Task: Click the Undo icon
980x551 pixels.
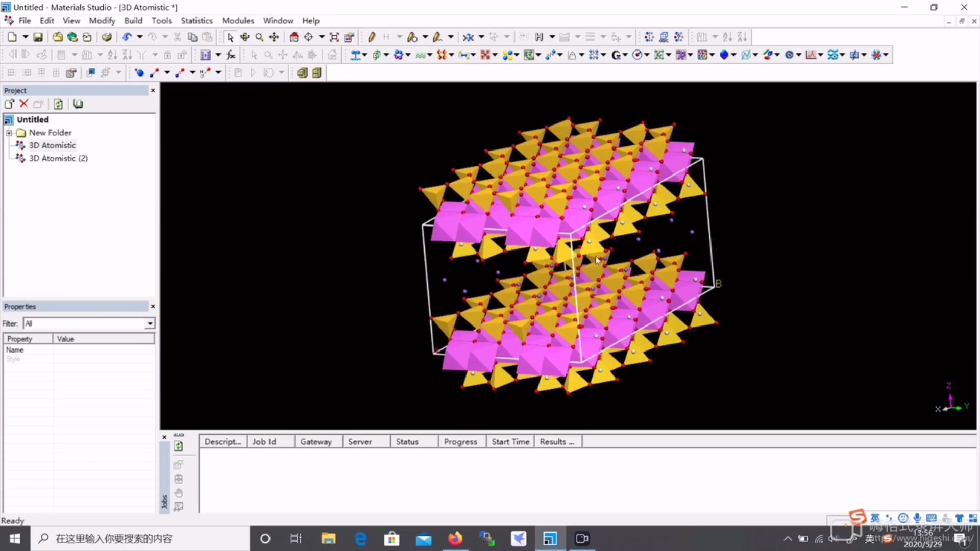Action: point(128,37)
